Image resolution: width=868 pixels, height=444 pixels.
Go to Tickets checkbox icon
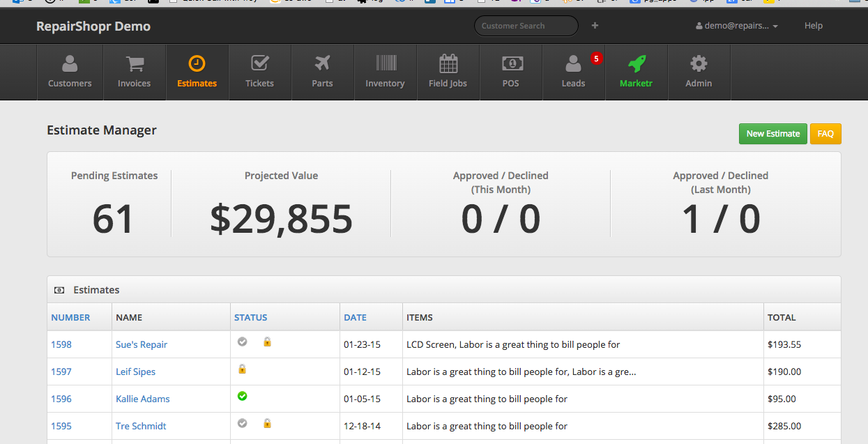(259, 64)
